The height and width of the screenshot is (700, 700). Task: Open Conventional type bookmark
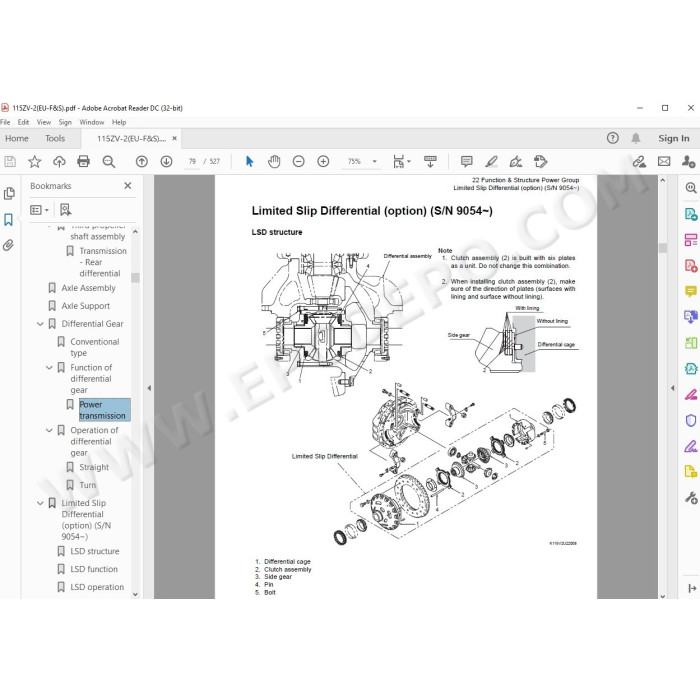(95, 347)
